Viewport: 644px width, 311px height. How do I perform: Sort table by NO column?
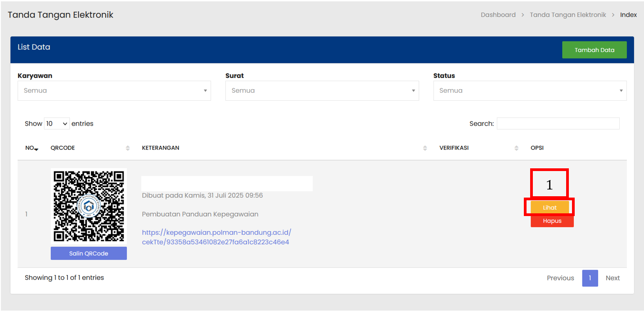pos(32,148)
